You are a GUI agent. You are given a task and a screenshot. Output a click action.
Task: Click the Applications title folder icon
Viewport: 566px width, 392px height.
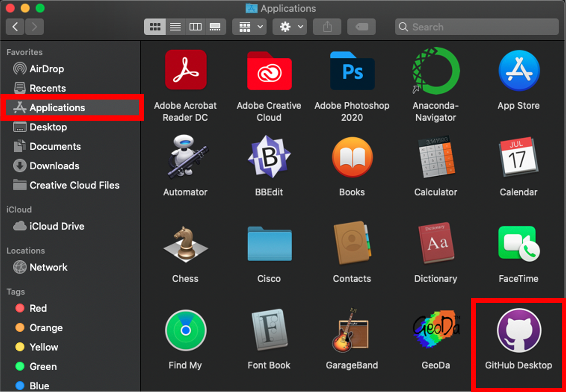point(251,8)
